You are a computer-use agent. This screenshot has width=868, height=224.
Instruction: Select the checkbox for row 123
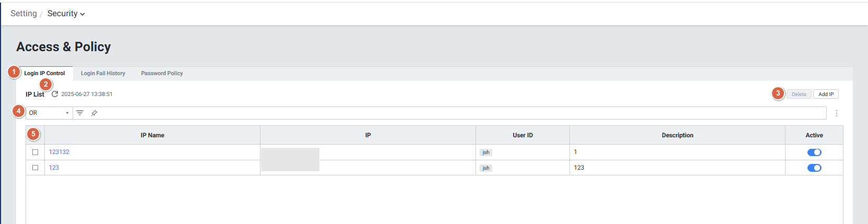tap(35, 168)
